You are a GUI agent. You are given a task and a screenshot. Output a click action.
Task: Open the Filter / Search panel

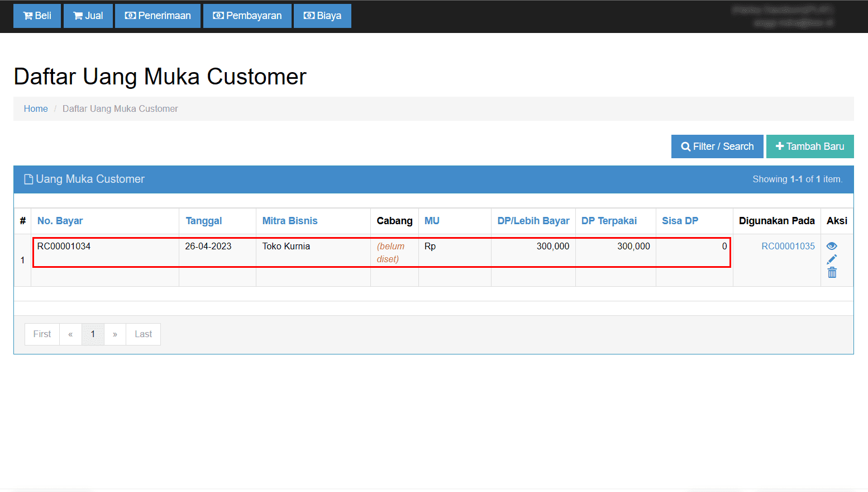pos(717,146)
